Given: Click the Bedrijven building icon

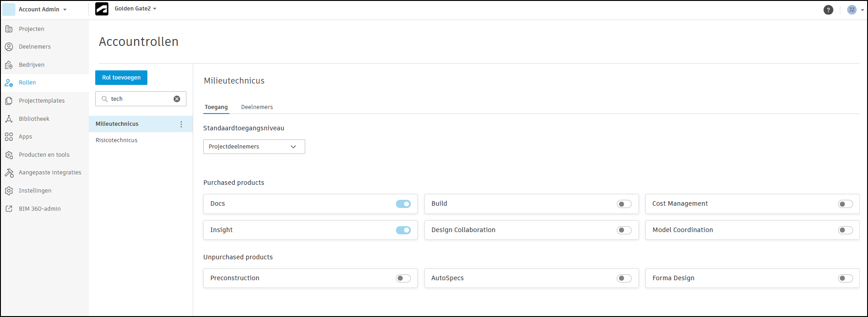Looking at the screenshot, I should point(9,65).
